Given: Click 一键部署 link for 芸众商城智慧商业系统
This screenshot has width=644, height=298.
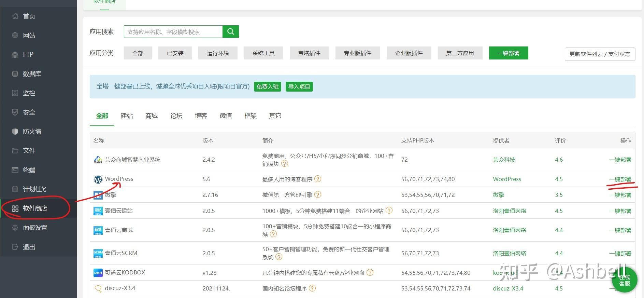Looking at the screenshot, I should click(620, 160).
